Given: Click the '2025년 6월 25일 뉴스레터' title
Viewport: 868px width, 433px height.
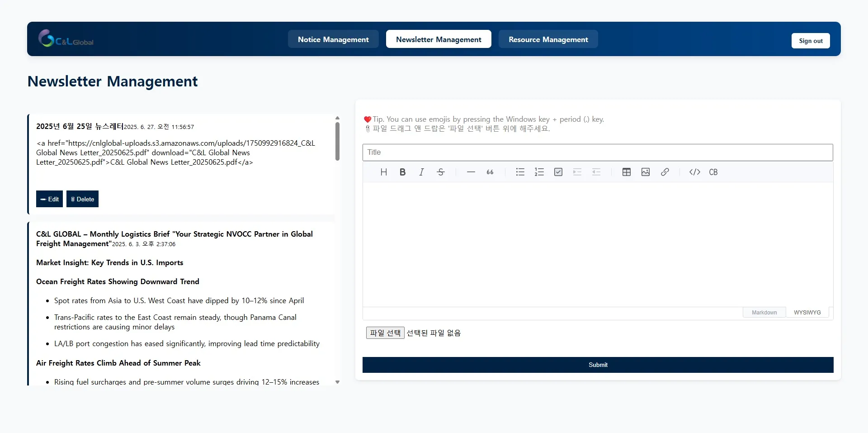Looking at the screenshot, I should pos(80,126).
